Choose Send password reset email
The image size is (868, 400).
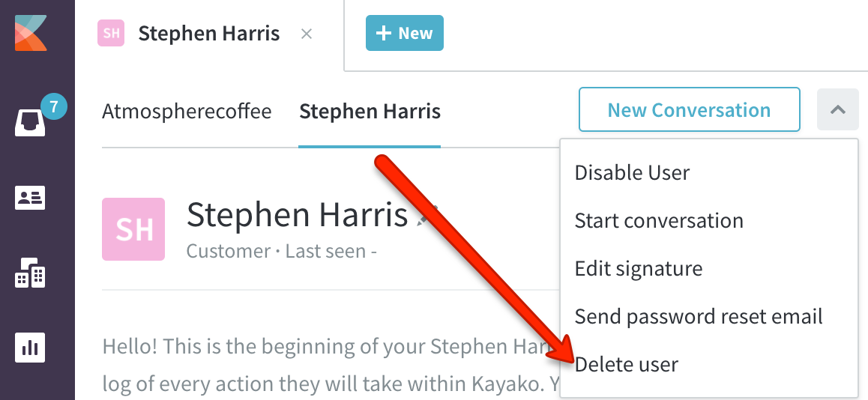click(x=699, y=316)
